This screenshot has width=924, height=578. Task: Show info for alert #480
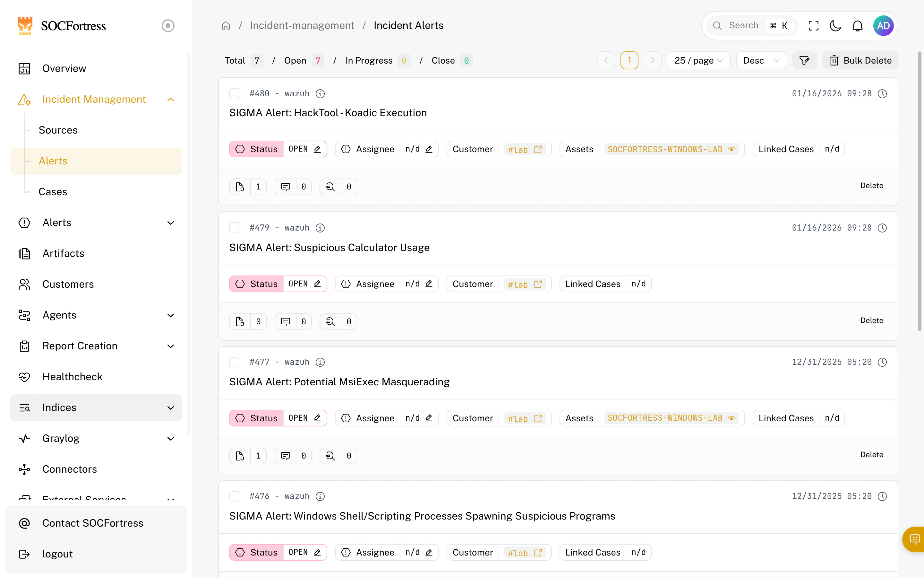click(x=320, y=94)
